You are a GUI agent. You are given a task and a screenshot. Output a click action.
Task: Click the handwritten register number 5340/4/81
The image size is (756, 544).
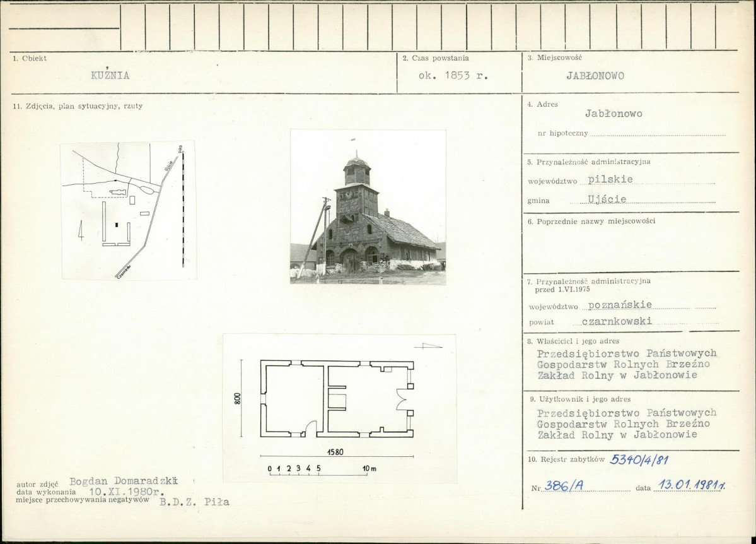tap(639, 459)
